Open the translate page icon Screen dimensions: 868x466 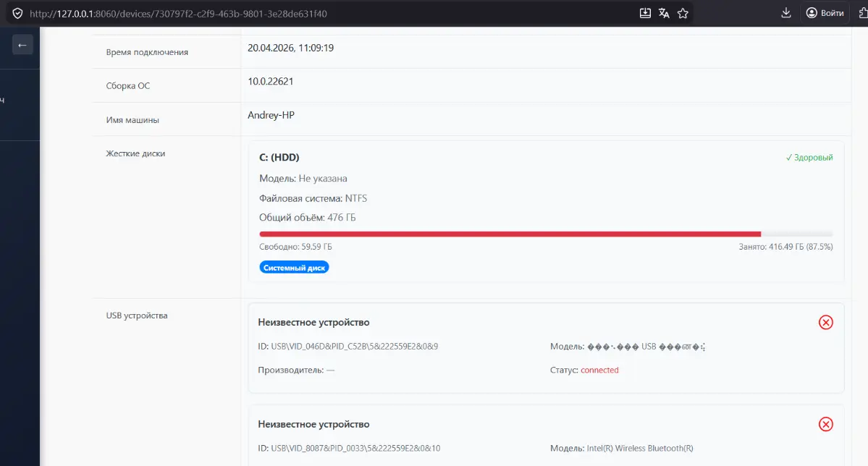click(664, 13)
